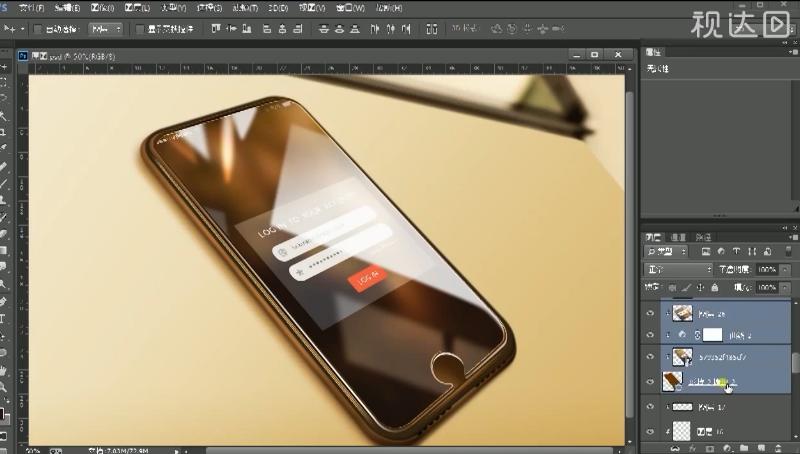Toggle visibility of the curves adjustment layer
800x454 pixels.
click(651, 334)
